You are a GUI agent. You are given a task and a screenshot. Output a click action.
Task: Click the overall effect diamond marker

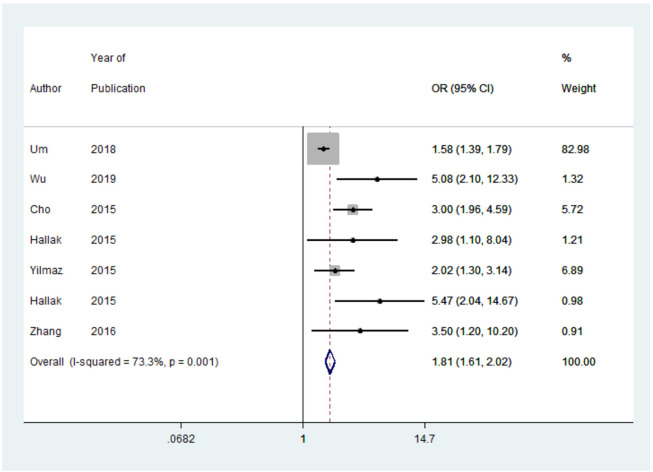[330, 362]
